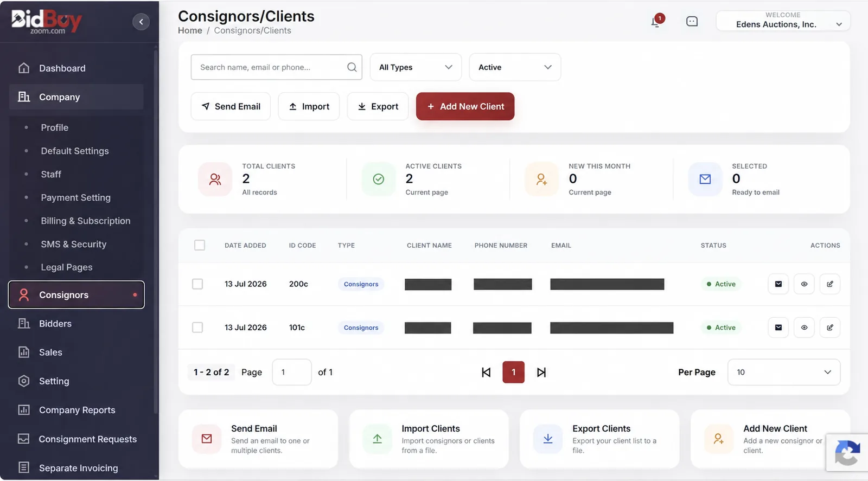
Task: Focus the search name, email or phone field
Action: [x=276, y=67]
